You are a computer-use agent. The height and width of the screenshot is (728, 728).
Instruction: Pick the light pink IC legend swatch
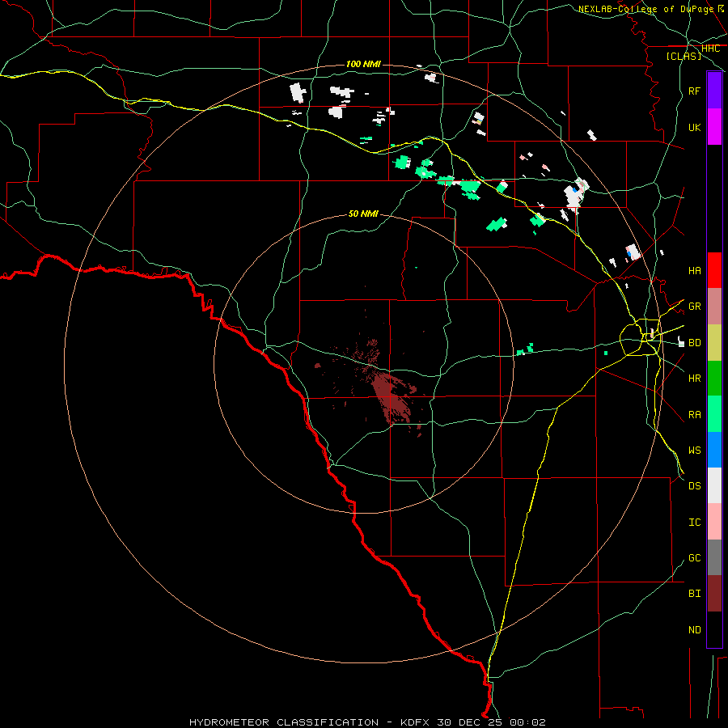pos(714,522)
